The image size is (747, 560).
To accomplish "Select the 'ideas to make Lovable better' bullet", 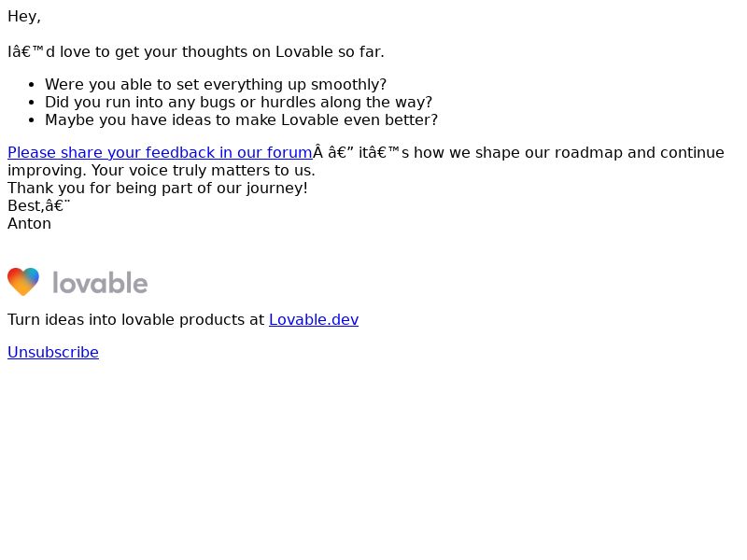I will click(x=241, y=120).
